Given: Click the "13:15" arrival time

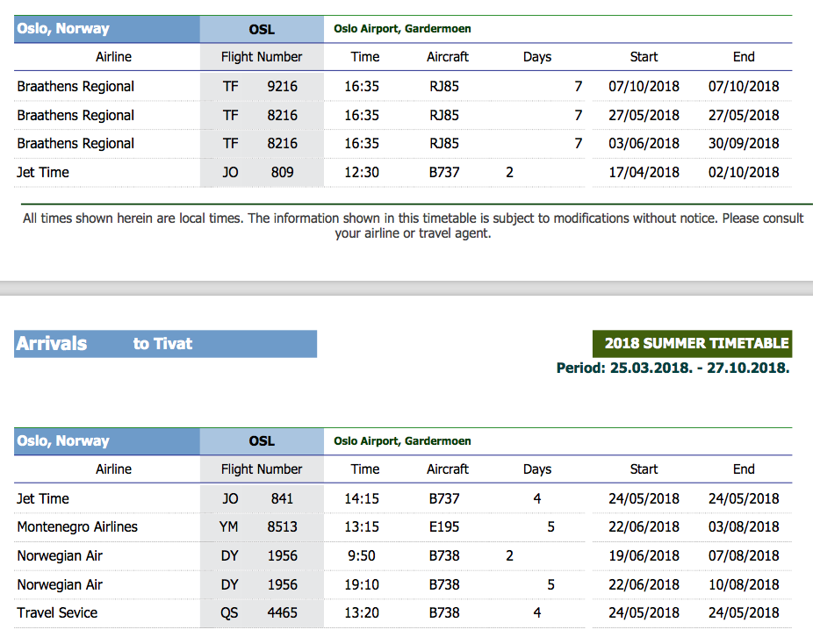Looking at the screenshot, I should coord(362,527).
